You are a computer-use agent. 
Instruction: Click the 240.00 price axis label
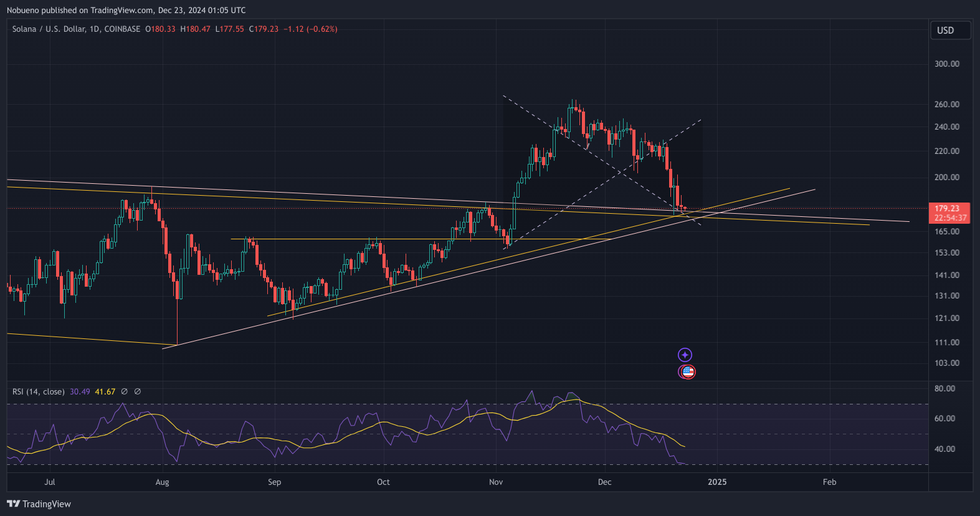click(x=947, y=127)
